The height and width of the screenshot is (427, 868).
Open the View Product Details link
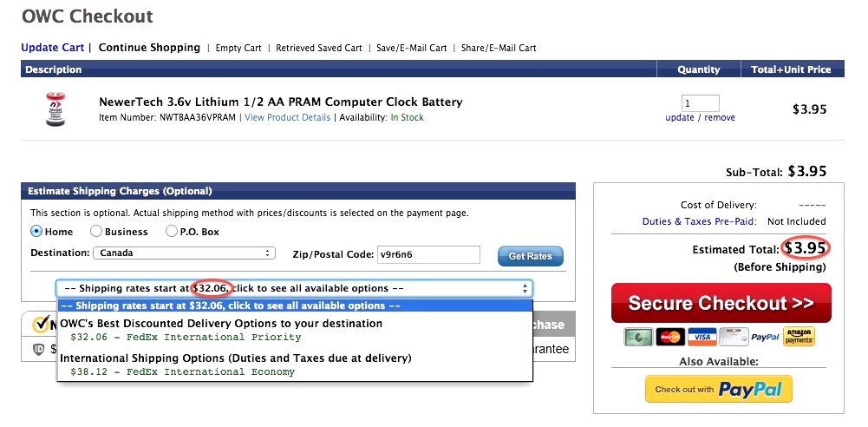[x=287, y=117]
